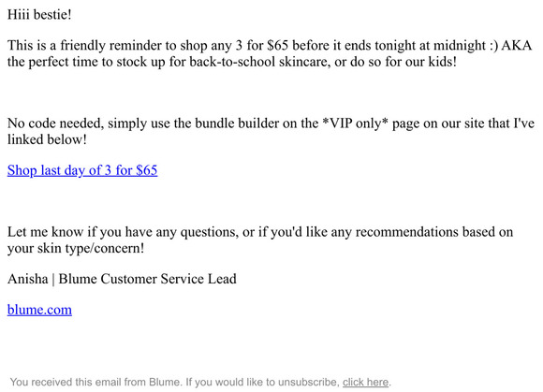Open the 'Shop last day of 3 for $65' link
This screenshot has width=543, height=392.
click(82, 170)
